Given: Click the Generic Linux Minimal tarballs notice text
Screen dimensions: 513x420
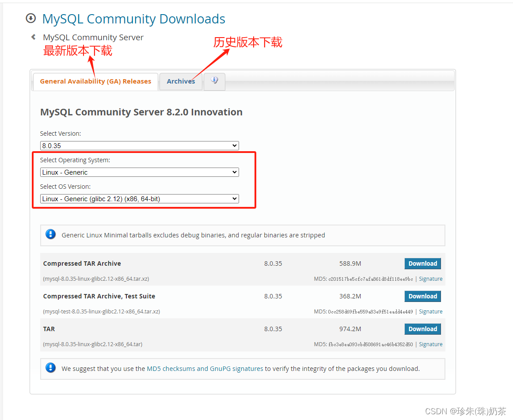Looking at the screenshot, I should click(x=194, y=235).
